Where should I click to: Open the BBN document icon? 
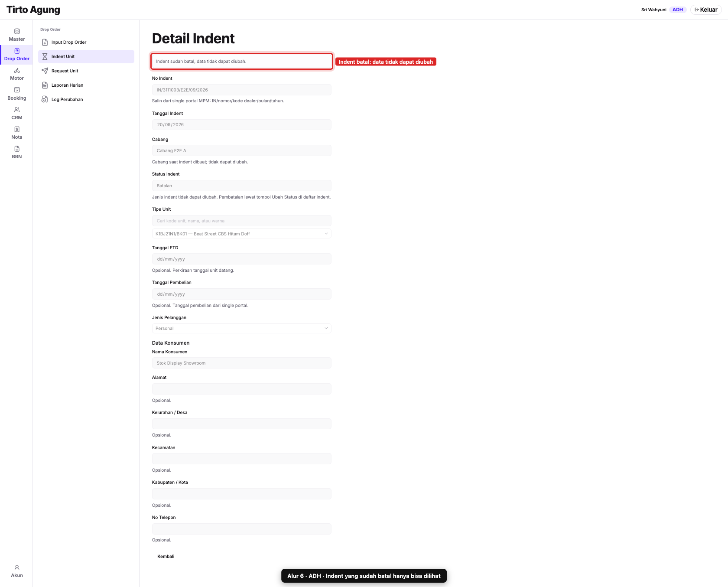coord(17,149)
